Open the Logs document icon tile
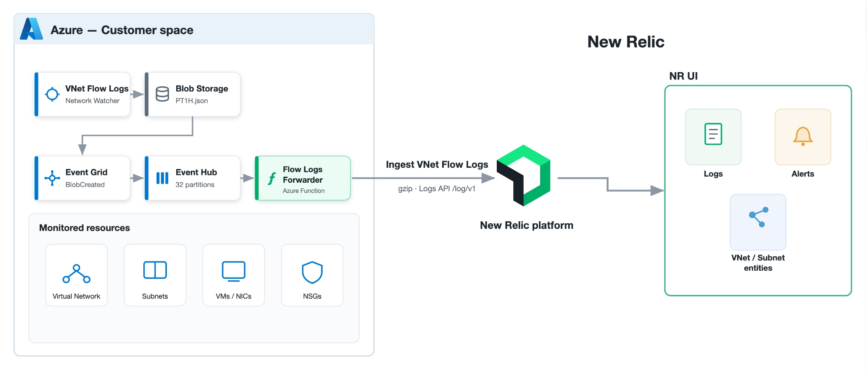The height and width of the screenshot is (371, 868). click(713, 137)
